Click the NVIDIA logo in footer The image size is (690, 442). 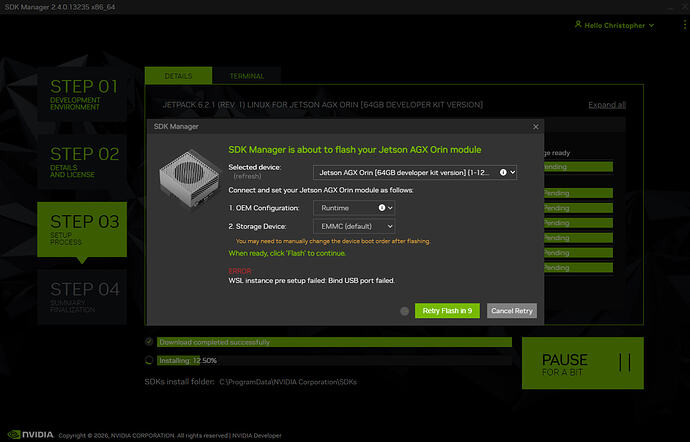(31, 435)
